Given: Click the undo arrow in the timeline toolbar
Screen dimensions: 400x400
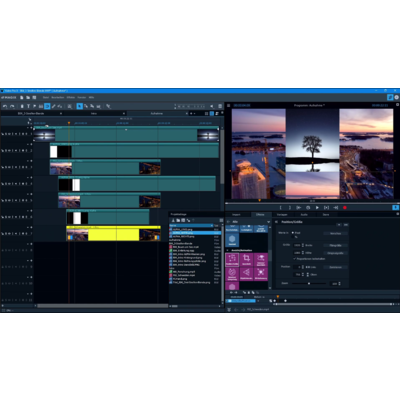Looking at the screenshot, I should click(5, 106).
